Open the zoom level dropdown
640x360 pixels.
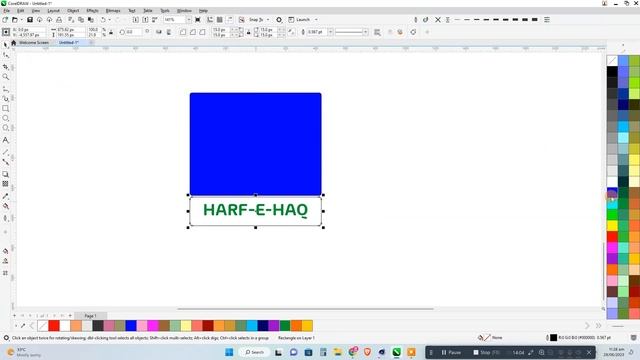189,20
